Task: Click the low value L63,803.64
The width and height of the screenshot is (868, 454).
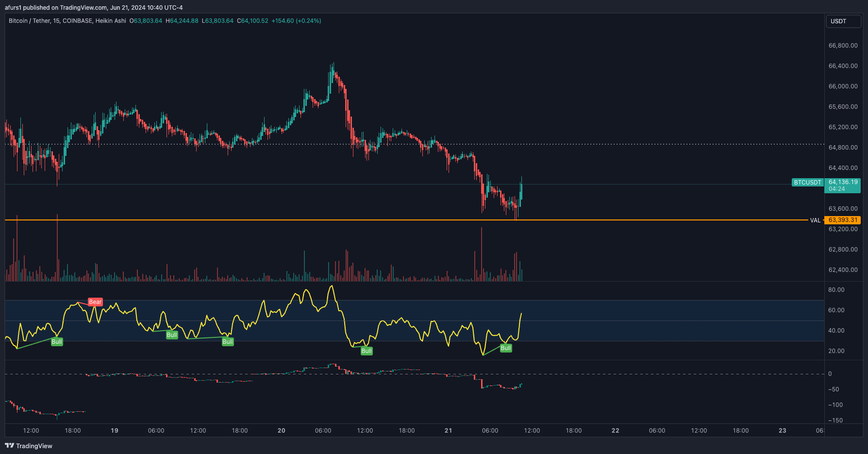Action: click(x=217, y=21)
